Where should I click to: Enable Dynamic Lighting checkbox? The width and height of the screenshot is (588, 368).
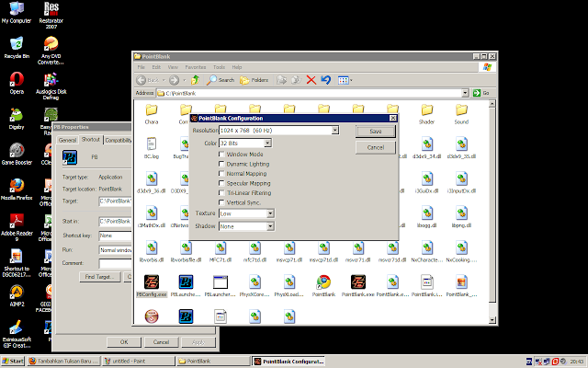click(x=221, y=164)
